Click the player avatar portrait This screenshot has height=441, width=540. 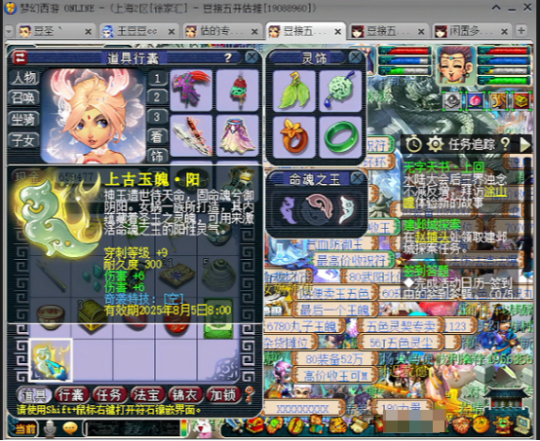pyautogui.click(x=455, y=65)
